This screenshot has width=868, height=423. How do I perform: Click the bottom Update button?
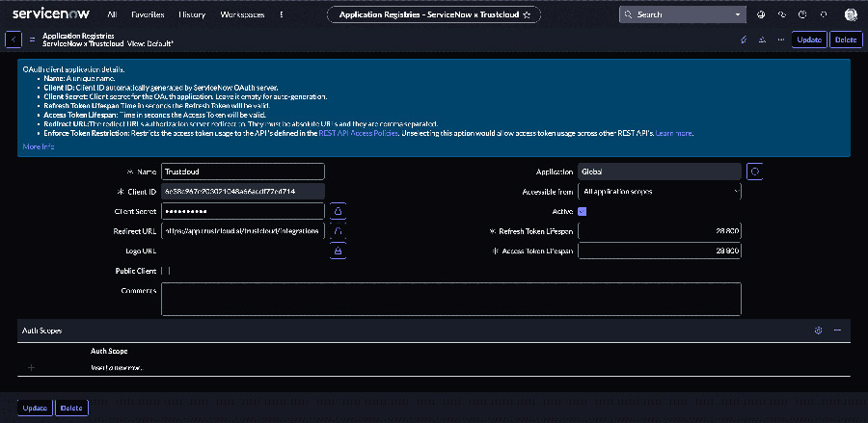coord(35,409)
